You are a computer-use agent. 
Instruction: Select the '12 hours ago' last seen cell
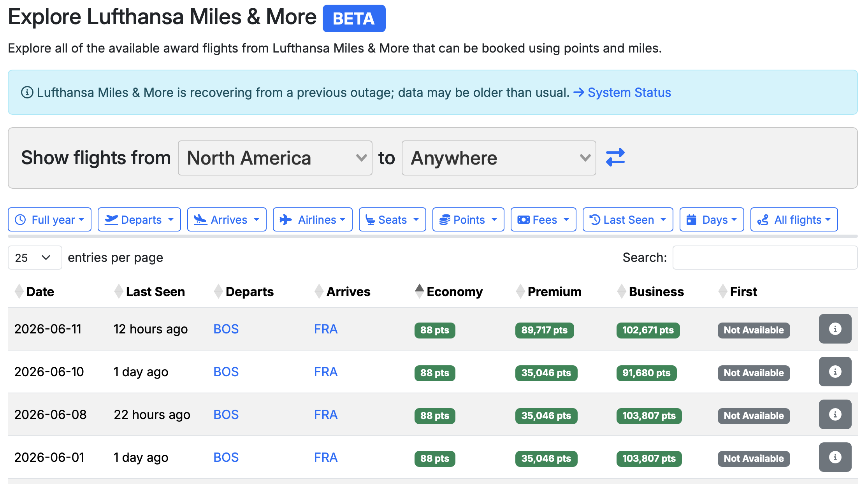[x=151, y=329]
